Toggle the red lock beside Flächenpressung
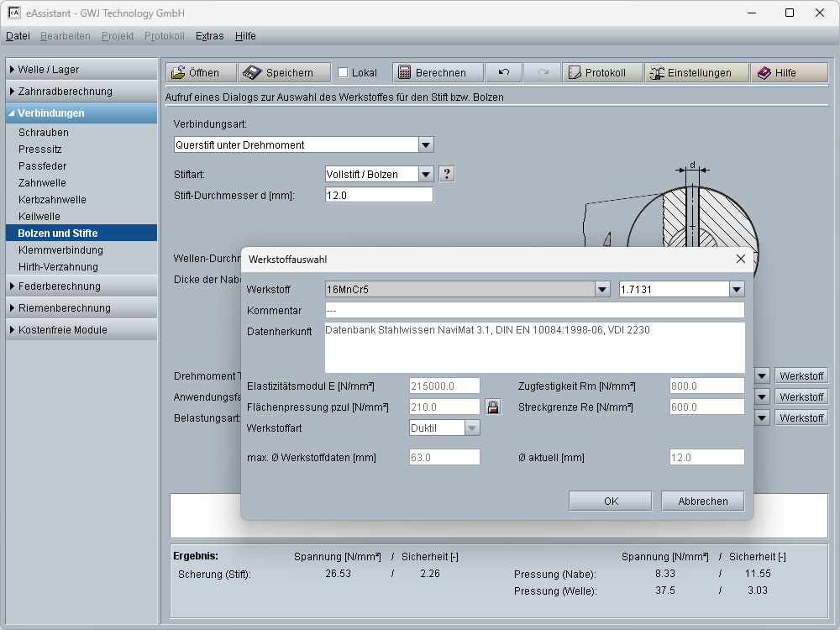 point(493,407)
